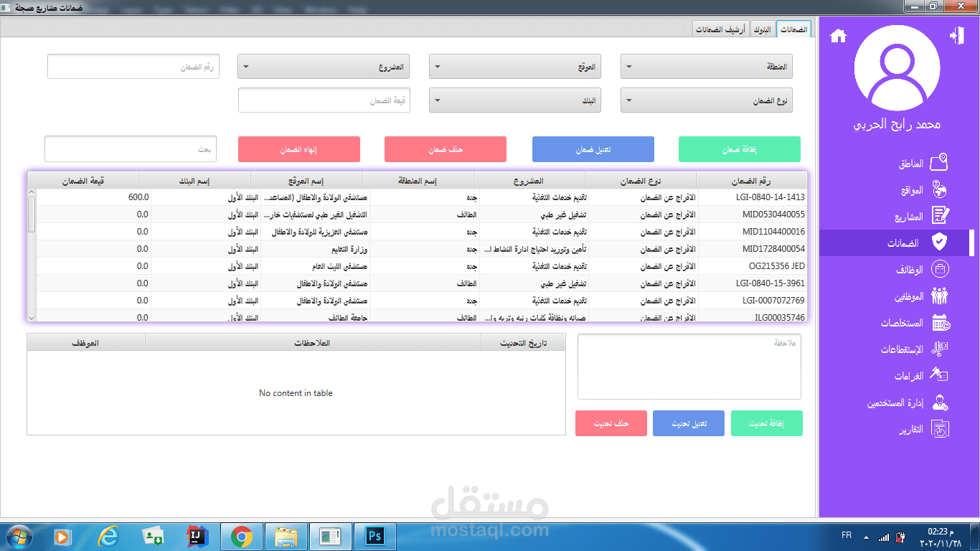This screenshot has height=551, width=980.
Task: Click تاريخ التحديث column header
Action: [524, 343]
